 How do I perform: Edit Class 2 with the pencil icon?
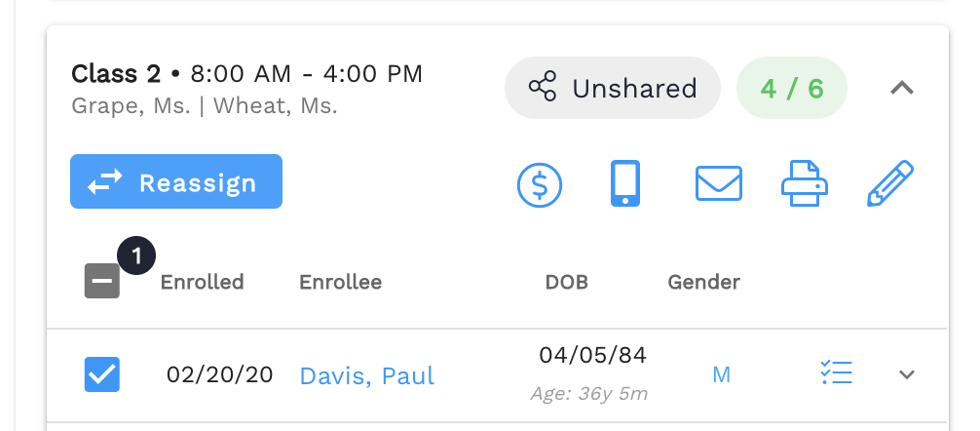point(890,183)
